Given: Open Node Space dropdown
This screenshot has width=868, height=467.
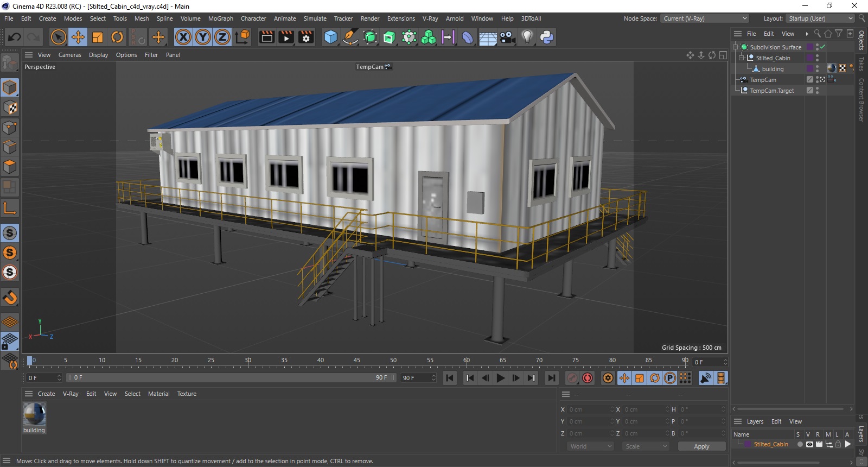Looking at the screenshot, I should tap(704, 18).
